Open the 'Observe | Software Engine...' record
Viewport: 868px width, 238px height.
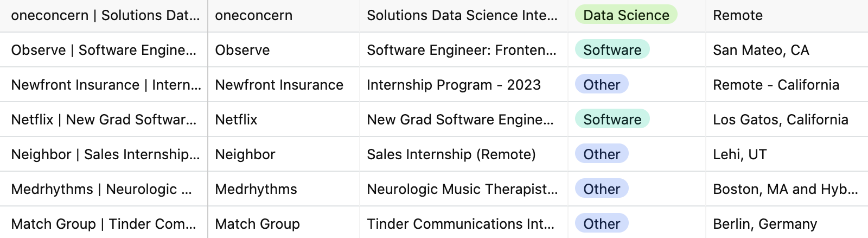tap(104, 50)
